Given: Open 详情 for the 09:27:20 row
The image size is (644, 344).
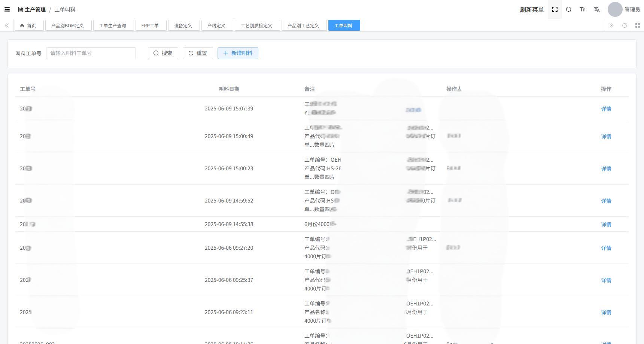Looking at the screenshot, I should [x=606, y=248].
